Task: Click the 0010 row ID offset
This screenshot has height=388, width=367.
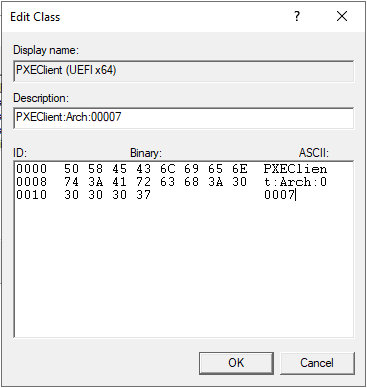Action: (32, 195)
